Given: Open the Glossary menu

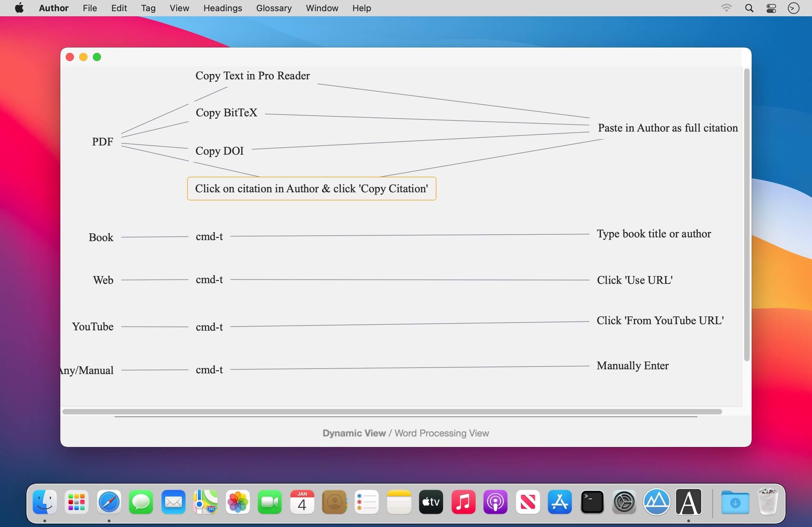Looking at the screenshot, I should point(273,8).
